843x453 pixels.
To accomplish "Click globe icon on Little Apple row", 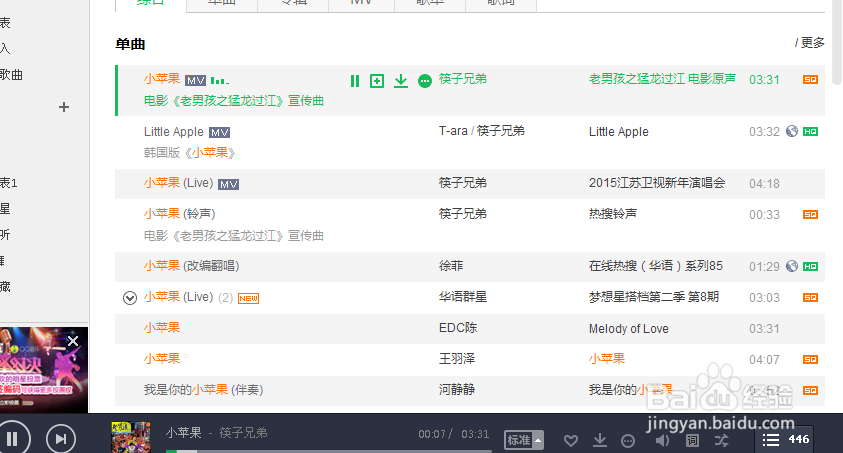I will 791,131.
